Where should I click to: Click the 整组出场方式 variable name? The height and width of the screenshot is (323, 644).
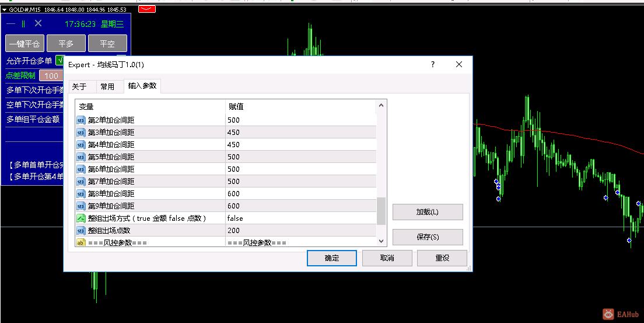pyautogui.click(x=147, y=218)
